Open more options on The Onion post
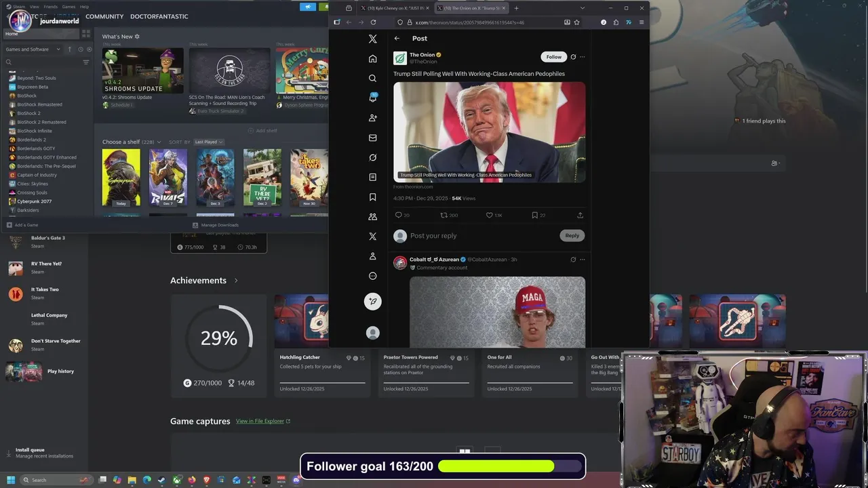This screenshot has width=868, height=488. point(582,57)
